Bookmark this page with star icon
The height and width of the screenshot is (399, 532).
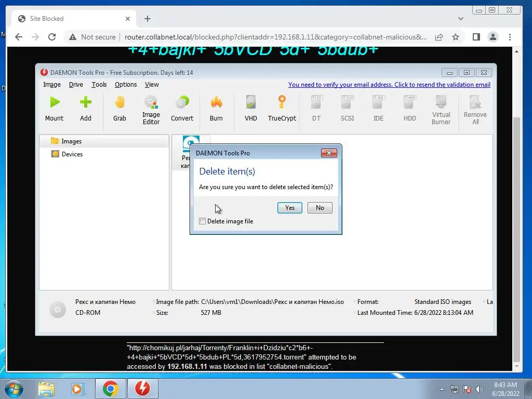coord(456,37)
